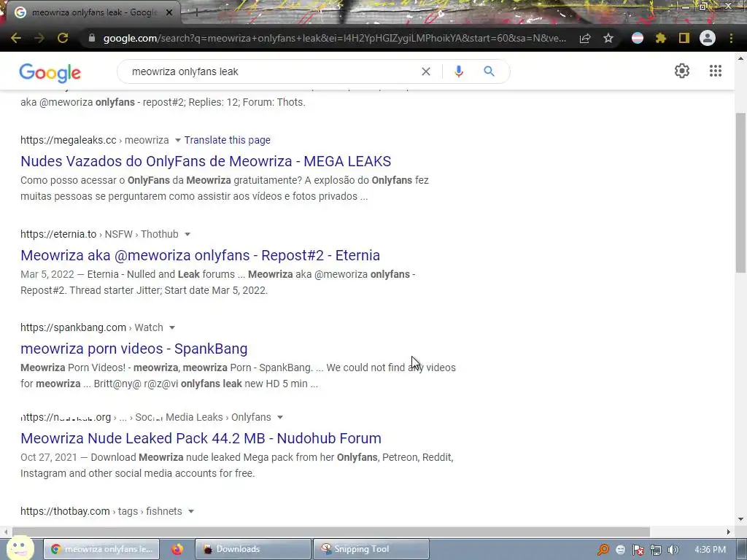Click the horizontal scroll left arrow

click(5, 532)
